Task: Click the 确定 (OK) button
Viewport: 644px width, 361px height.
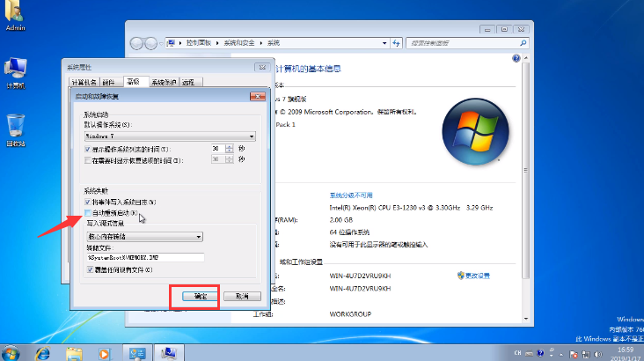Action: click(x=201, y=296)
